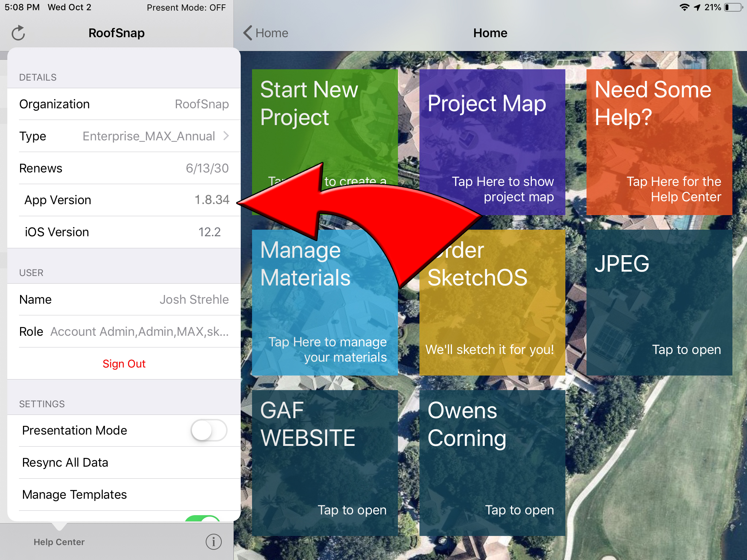747x560 pixels.
Task: Open the Project Map tile
Action: click(x=492, y=142)
